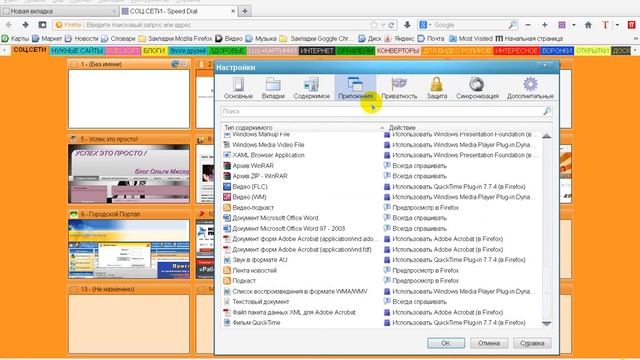This screenshot has height=360, width=640.
Task: Switch to the Новая вкладка tab
Action: 59,11
